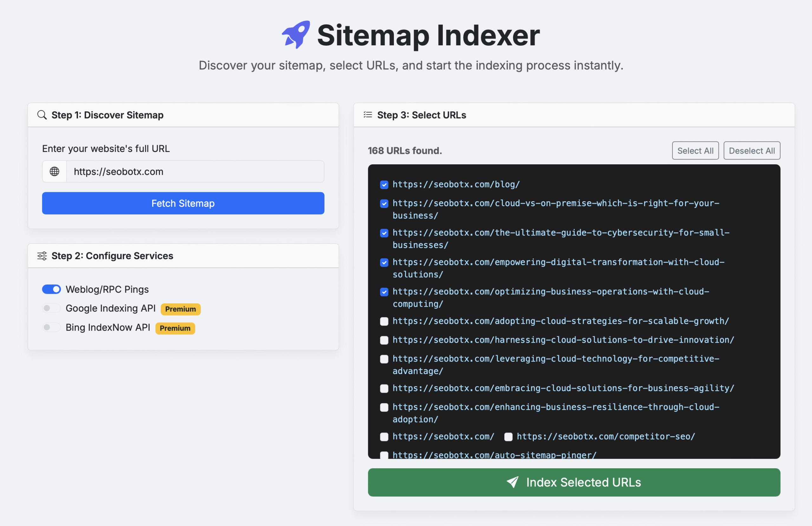The width and height of the screenshot is (812, 526).
Task: Click the Bing IndexNow API label
Action: tap(108, 327)
